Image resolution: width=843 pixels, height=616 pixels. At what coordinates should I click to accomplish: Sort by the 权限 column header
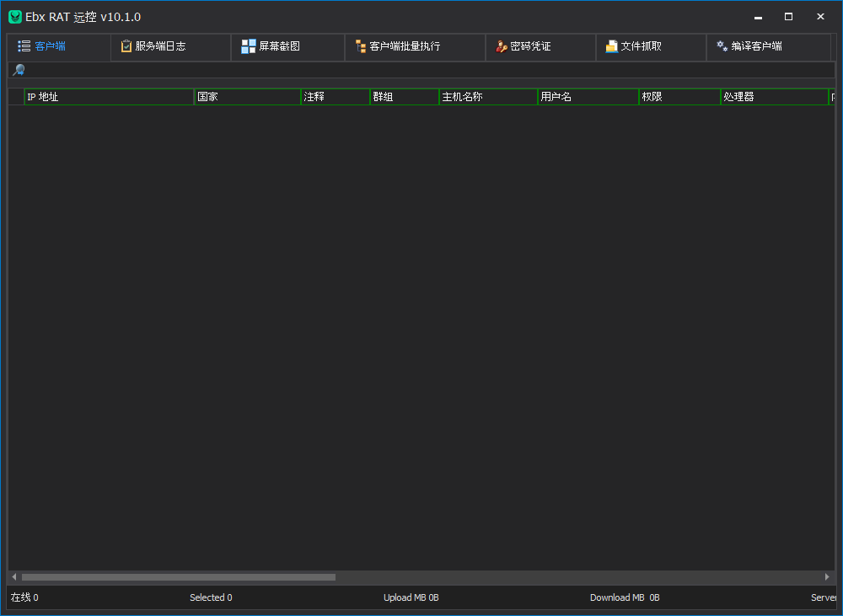[679, 97]
